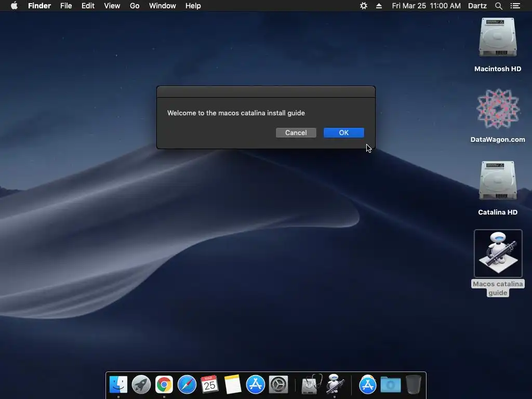Open the View menu
532x399 pixels.
pos(112,6)
